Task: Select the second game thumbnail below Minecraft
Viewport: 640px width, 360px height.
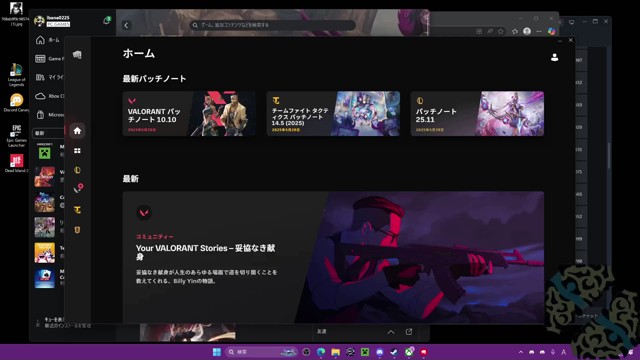Action: (x=44, y=202)
